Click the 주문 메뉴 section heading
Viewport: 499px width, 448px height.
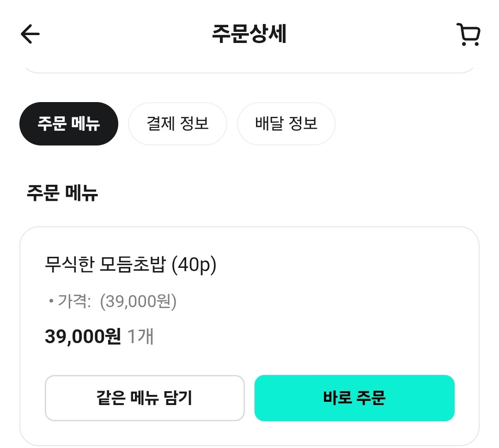click(62, 193)
